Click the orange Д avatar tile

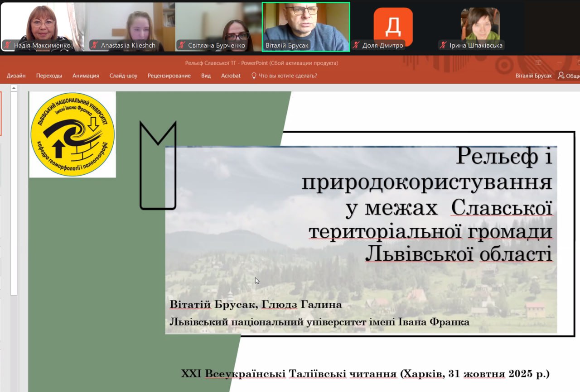click(393, 26)
